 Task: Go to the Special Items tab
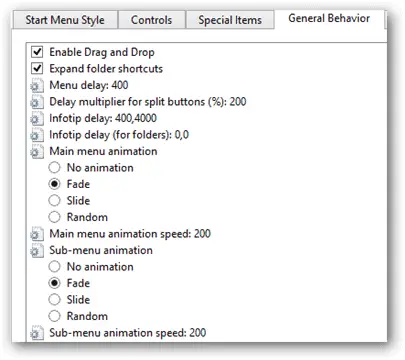pos(230,20)
